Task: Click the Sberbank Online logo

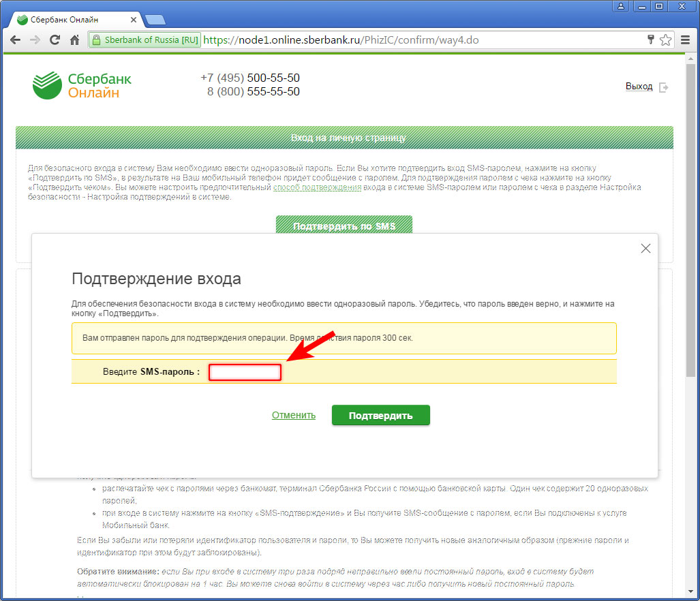Action: pyautogui.click(x=82, y=85)
